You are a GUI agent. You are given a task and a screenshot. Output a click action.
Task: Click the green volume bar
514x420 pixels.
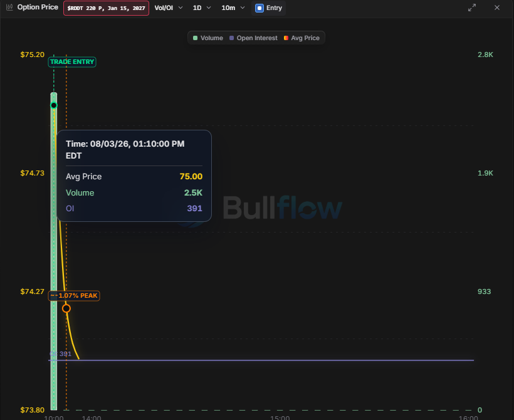pos(54,251)
